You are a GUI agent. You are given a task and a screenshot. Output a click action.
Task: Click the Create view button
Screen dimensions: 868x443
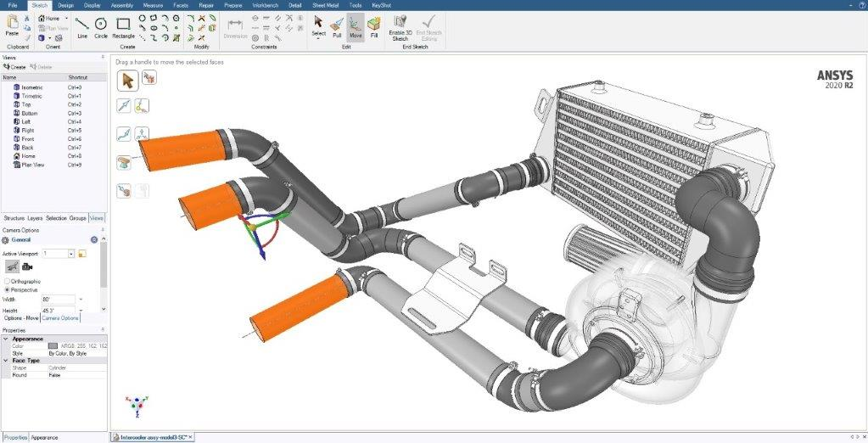(15, 67)
